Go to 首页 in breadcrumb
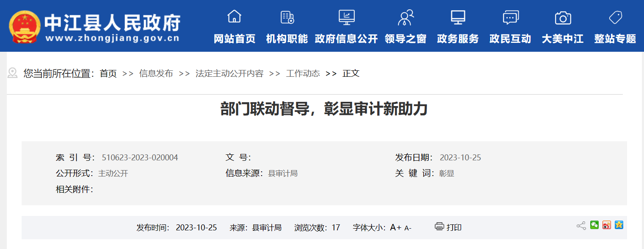 coord(108,73)
